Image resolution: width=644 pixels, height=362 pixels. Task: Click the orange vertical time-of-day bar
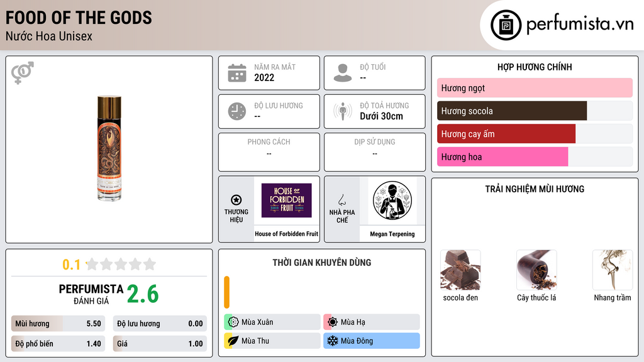click(226, 292)
